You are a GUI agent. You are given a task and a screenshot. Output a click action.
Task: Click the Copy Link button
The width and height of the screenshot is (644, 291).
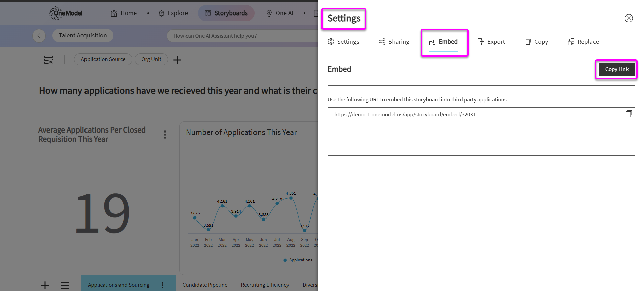pos(616,69)
